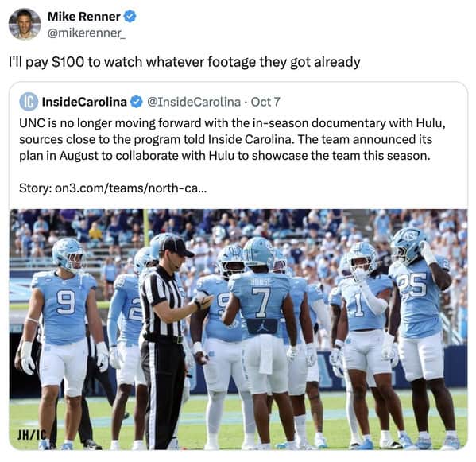Open the InsideCarolina IC logo avatar

pos(29,102)
